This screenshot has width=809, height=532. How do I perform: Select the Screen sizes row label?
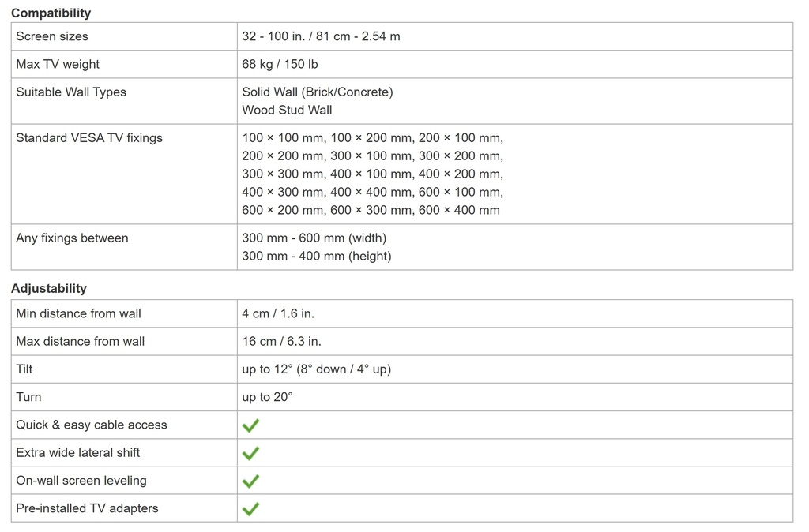(x=52, y=36)
